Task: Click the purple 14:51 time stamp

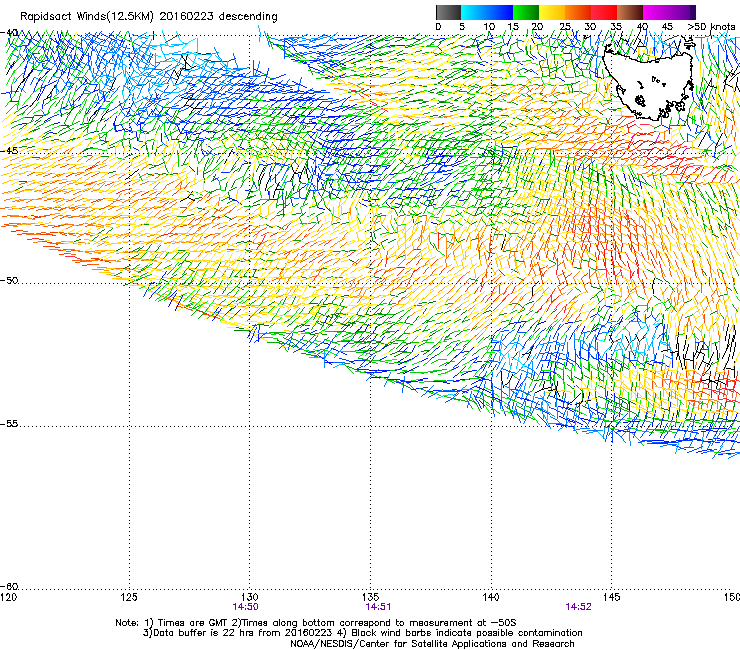Action: coord(378,607)
